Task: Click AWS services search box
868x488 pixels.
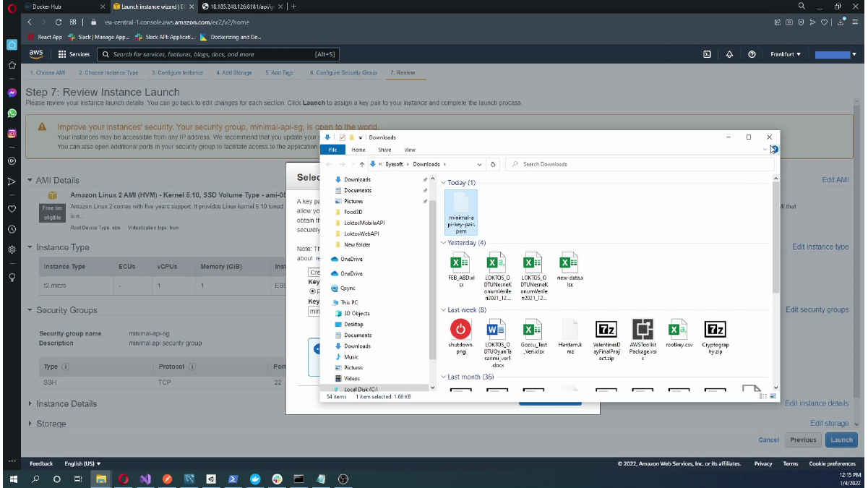Action: coord(218,54)
